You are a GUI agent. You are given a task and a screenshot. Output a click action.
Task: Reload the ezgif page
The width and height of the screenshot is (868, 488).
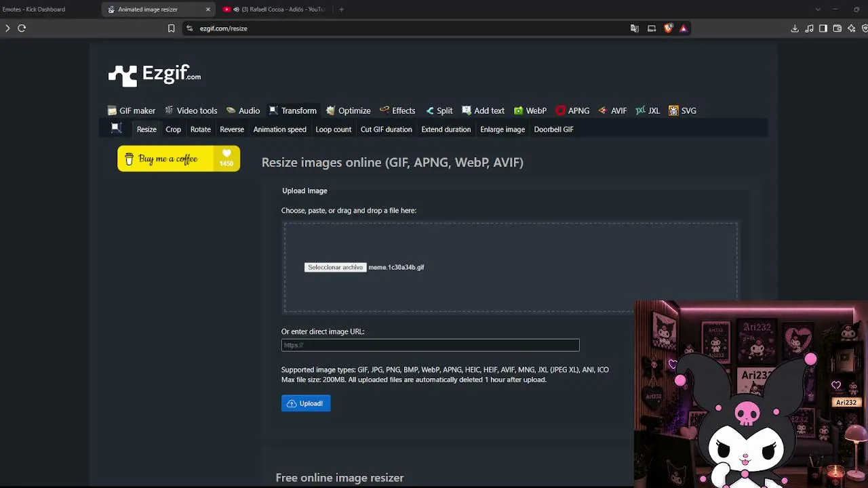click(22, 28)
